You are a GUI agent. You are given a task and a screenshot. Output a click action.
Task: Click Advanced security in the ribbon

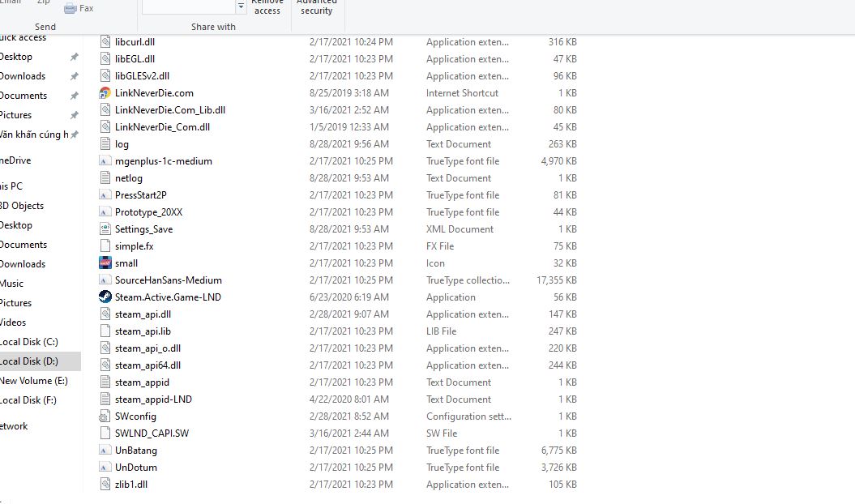coord(316,7)
